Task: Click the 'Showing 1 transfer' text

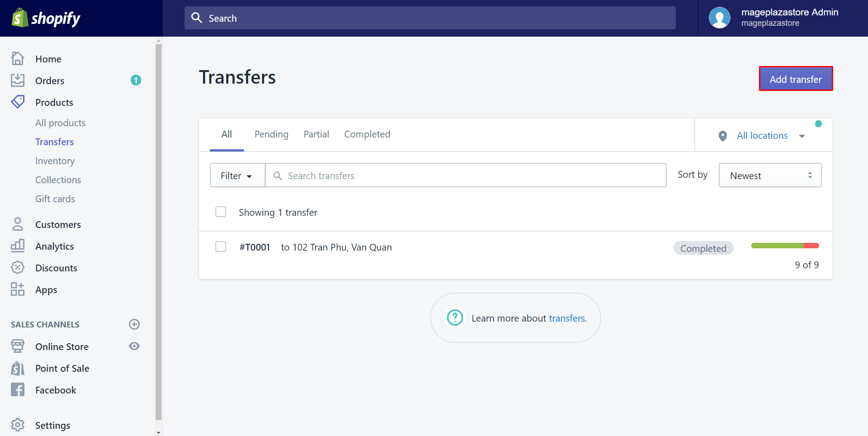Action: (278, 212)
